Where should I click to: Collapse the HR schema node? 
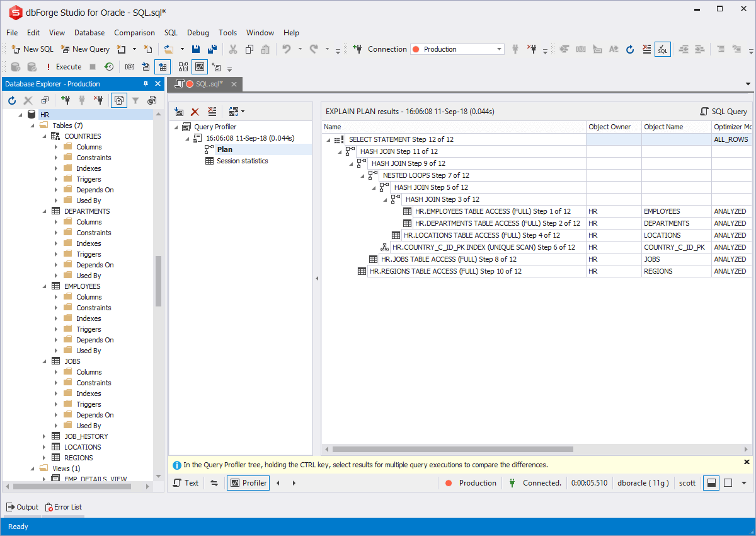click(x=20, y=115)
